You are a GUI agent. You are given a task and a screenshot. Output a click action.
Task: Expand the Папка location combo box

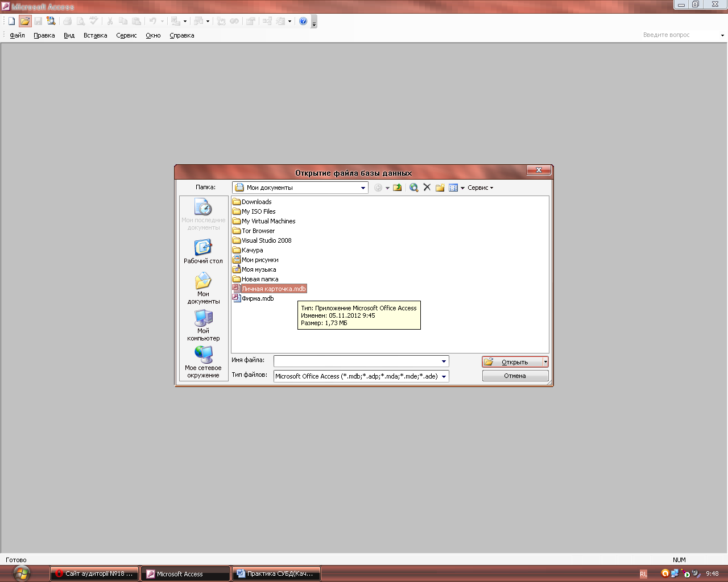pos(363,188)
